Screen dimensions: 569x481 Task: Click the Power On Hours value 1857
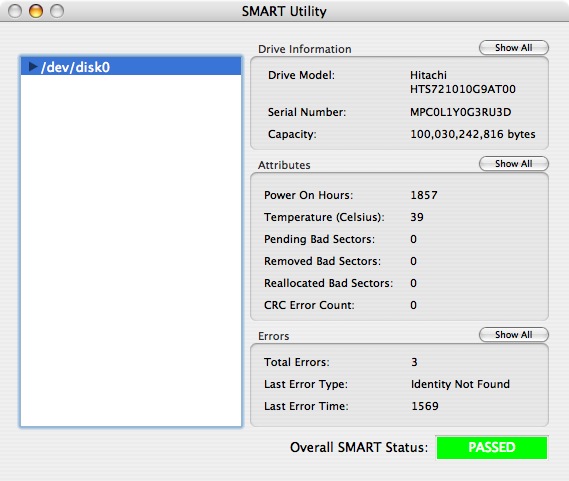pos(423,195)
